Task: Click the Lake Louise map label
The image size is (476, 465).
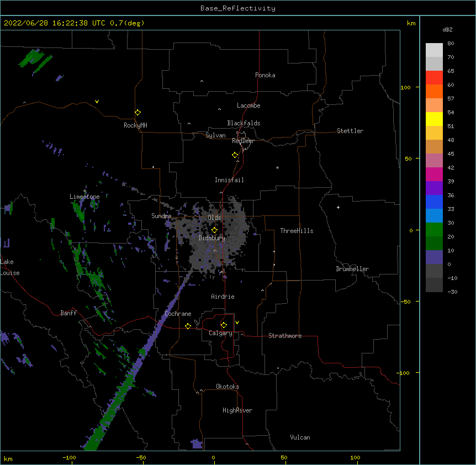Action: click(10, 267)
